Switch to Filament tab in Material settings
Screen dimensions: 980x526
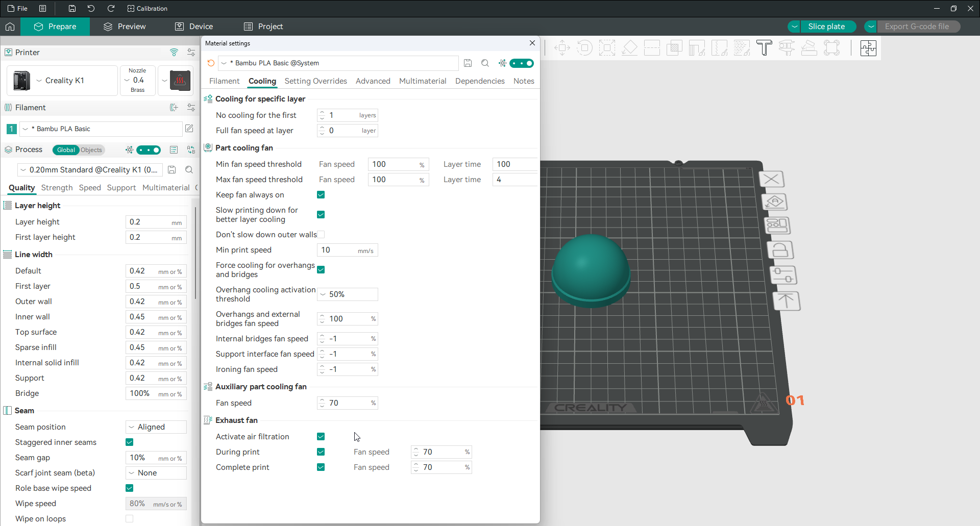click(224, 81)
